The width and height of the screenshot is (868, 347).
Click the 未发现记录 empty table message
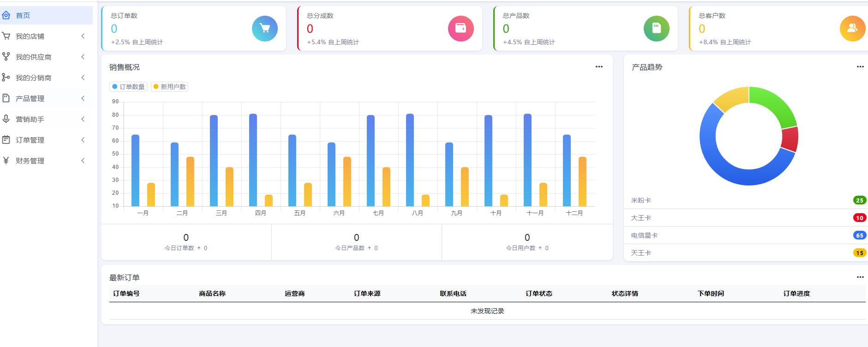[x=487, y=311]
